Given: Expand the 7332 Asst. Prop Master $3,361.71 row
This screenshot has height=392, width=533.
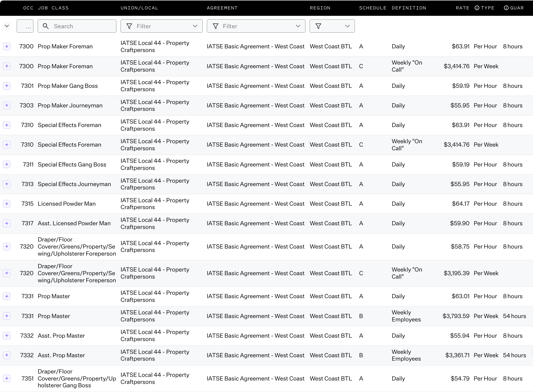Looking at the screenshot, I should tap(7, 355).
